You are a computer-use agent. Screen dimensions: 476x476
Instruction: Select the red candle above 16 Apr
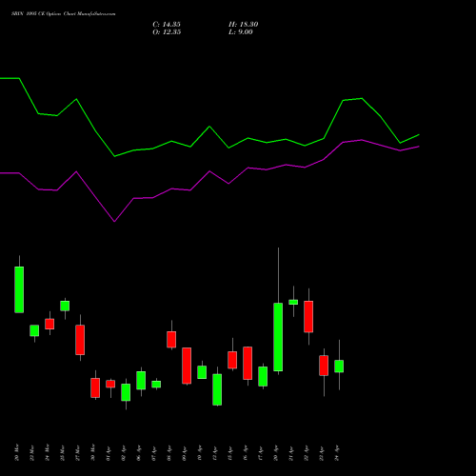pos(248,363)
